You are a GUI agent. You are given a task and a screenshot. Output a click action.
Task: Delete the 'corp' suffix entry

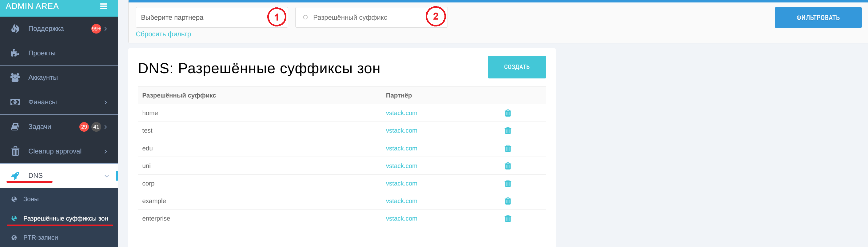pyautogui.click(x=508, y=184)
